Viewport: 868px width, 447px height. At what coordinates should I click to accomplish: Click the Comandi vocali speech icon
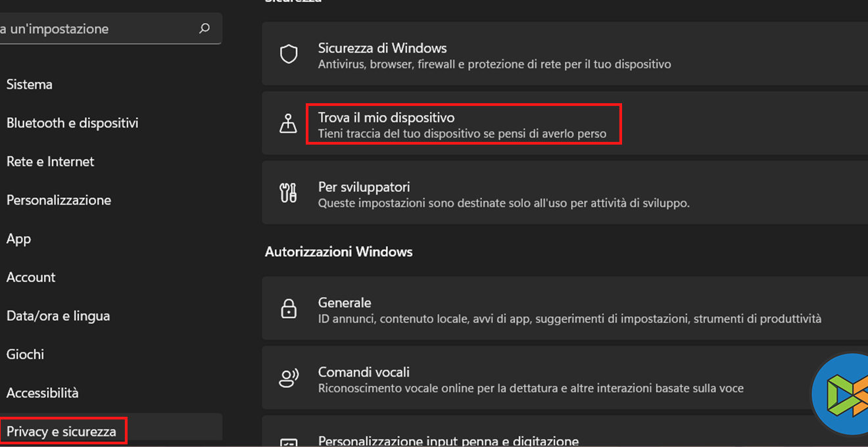pos(289,378)
